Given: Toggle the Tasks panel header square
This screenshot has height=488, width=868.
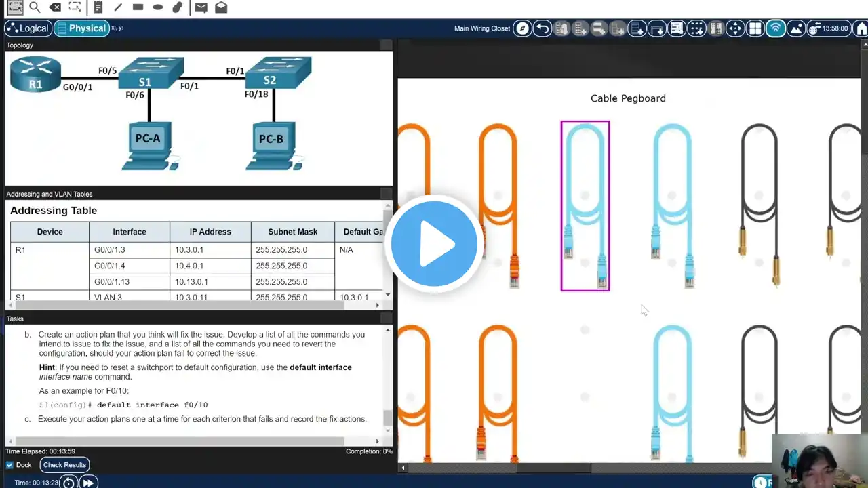Looking at the screenshot, I should point(386,319).
